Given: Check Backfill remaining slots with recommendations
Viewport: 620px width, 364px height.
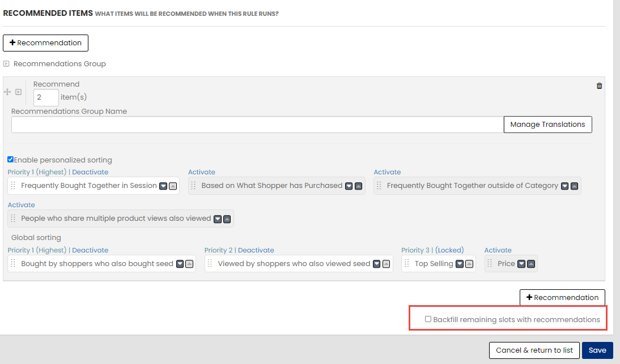Looking at the screenshot, I should 428,319.
